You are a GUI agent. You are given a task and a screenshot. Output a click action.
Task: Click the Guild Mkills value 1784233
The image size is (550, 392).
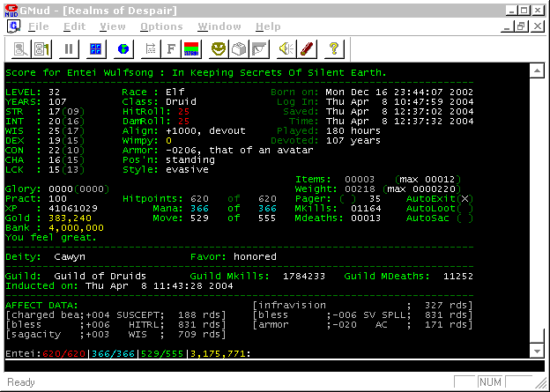304,277
